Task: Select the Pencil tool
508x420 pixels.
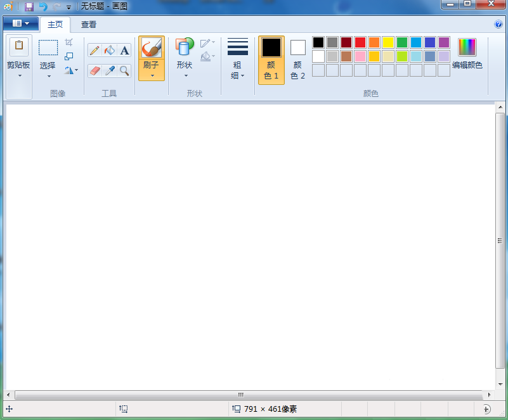Action: [94, 51]
